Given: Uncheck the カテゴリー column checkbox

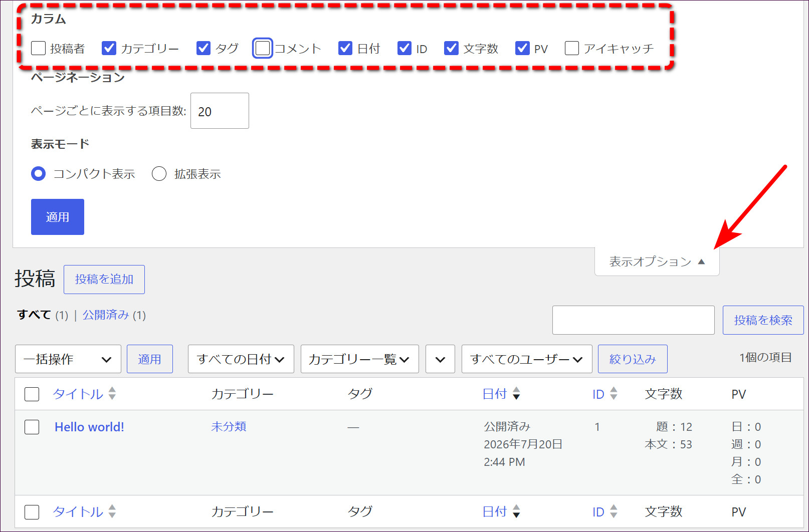Looking at the screenshot, I should click(109, 48).
